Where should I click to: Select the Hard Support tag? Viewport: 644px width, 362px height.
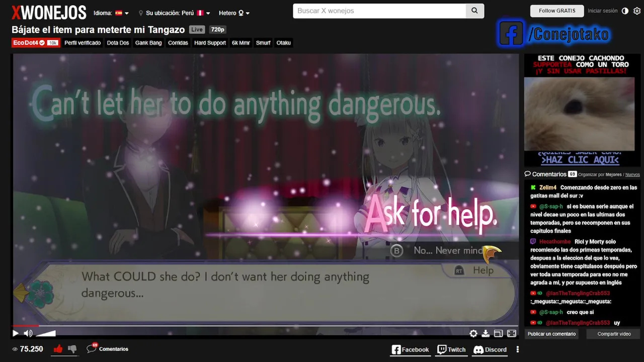[210, 43]
